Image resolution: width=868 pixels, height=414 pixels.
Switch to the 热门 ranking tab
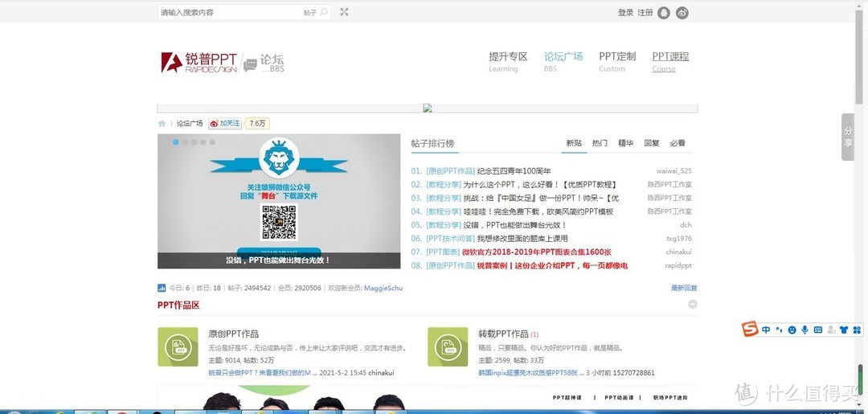[x=600, y=143]
